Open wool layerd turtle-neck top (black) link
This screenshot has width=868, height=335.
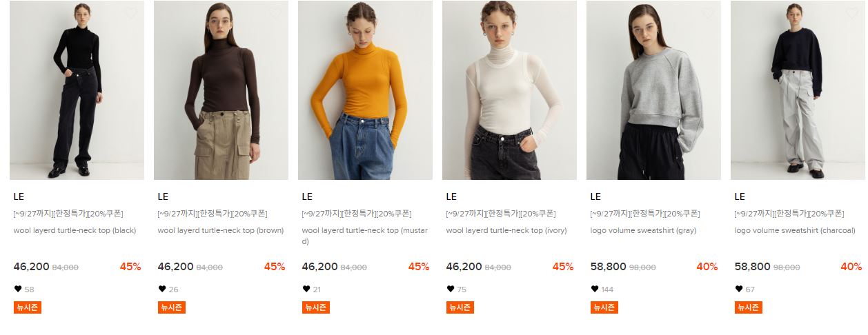pos(75,230)
